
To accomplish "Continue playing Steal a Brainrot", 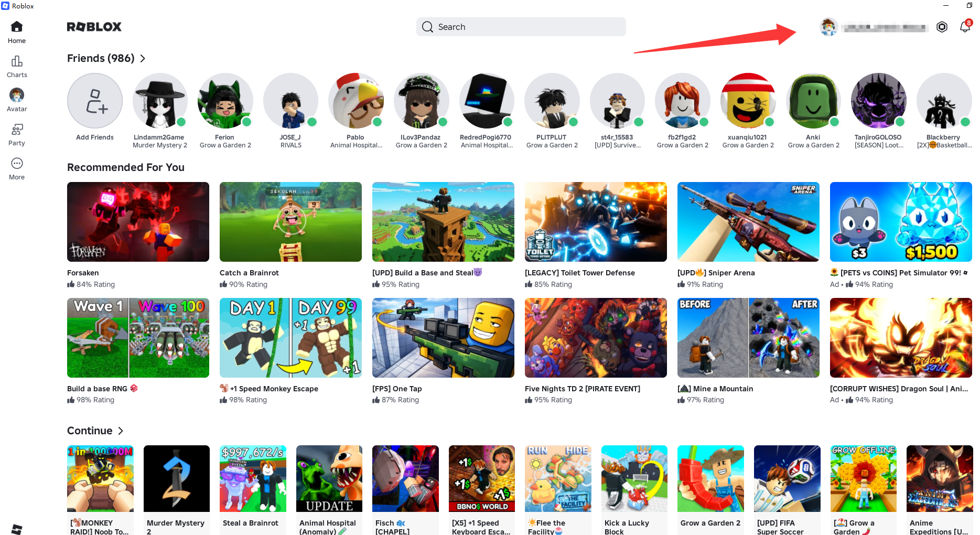I will click(x=253, y=478).
